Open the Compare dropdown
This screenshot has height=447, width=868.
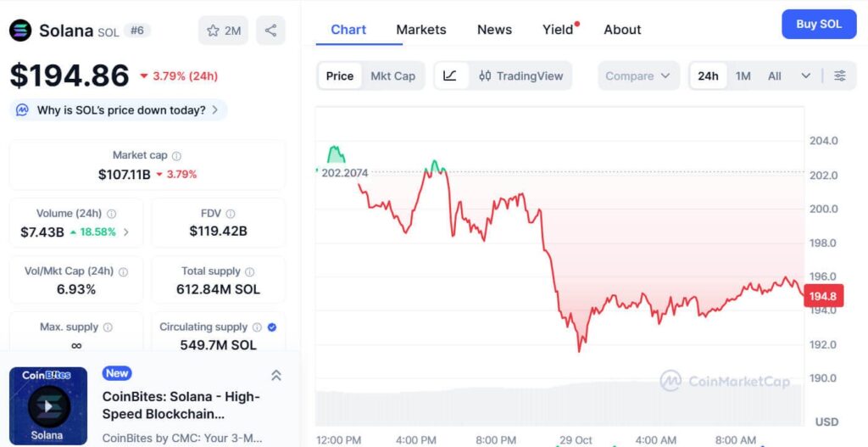[637, 75]
